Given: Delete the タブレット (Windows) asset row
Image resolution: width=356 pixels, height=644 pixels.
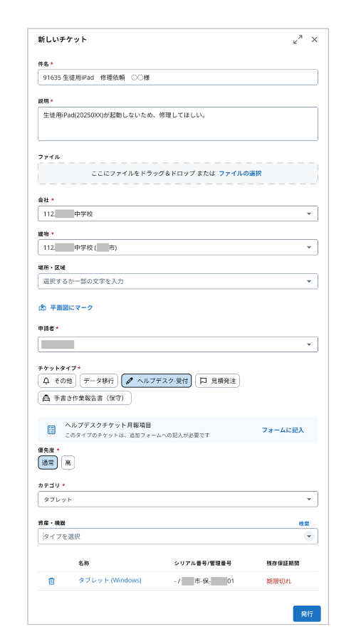Looking at the screenshot, I should coord(51,581).
